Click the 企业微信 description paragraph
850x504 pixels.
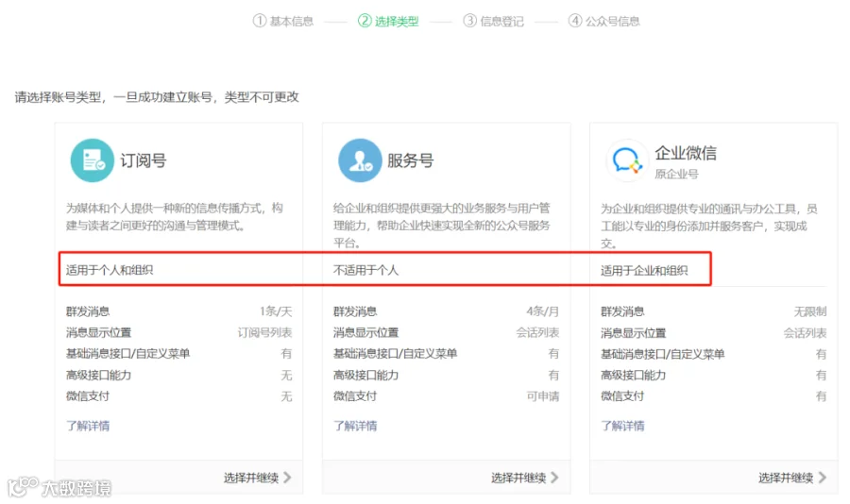tap(709, 226)
